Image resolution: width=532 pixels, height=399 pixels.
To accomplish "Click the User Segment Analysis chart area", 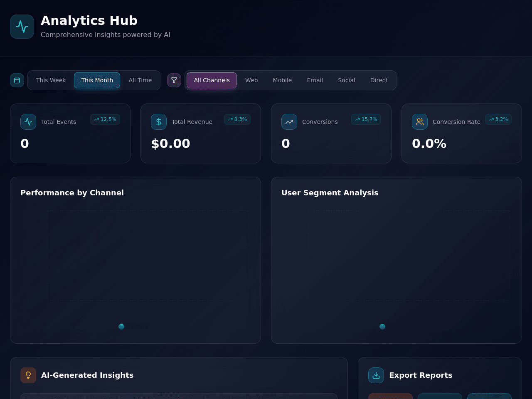I will 409,256.
